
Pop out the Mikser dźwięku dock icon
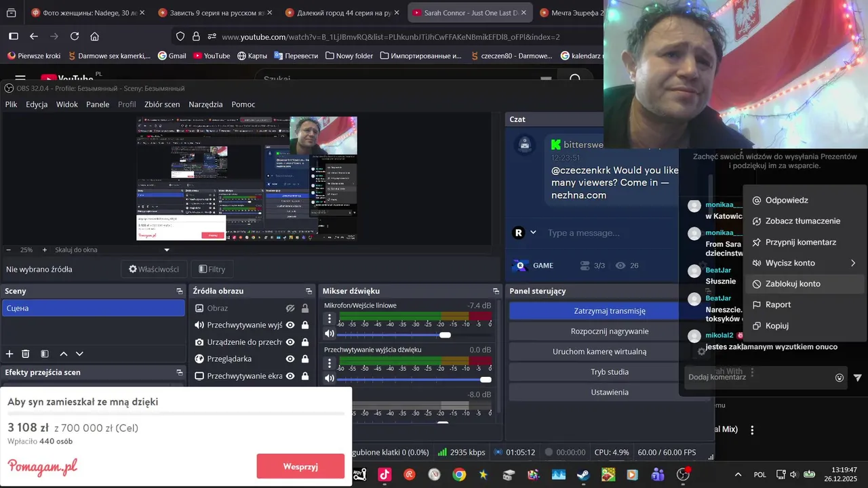tap(497, 291)
